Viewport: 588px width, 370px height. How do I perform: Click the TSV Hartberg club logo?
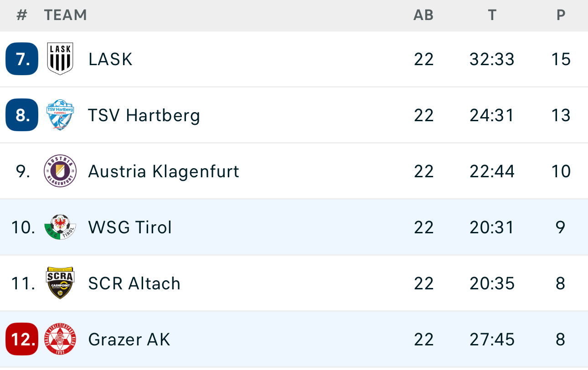(60, 115)
